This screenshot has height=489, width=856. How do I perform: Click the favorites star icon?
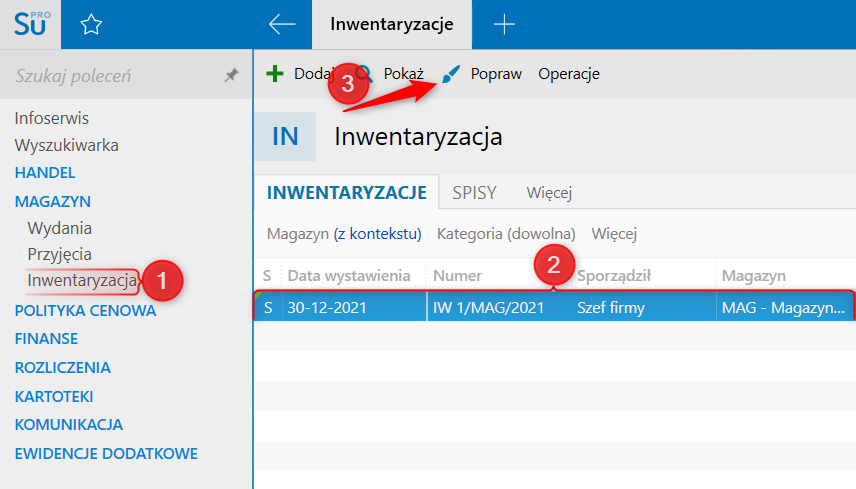91,25
